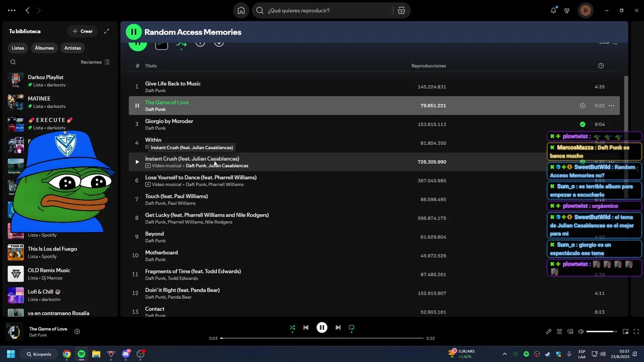Filter library by Artistas

coord(72,48)
